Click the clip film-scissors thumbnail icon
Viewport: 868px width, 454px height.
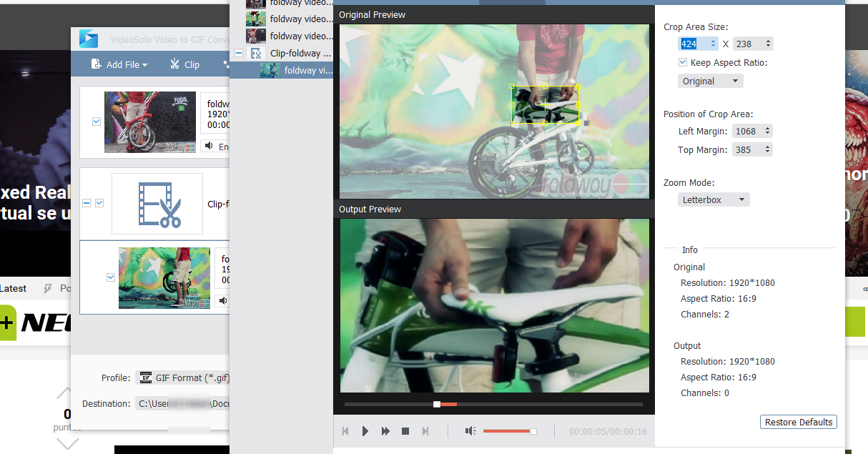[157, 204]
